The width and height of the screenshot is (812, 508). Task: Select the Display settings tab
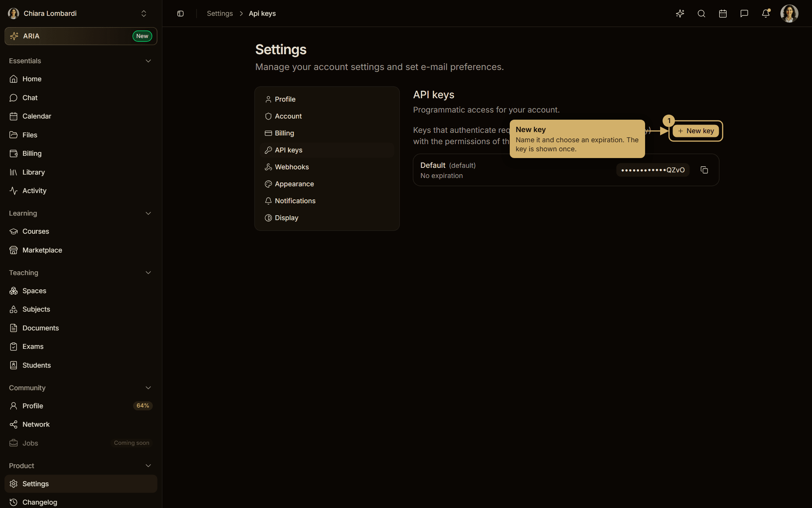click(327, 218)
